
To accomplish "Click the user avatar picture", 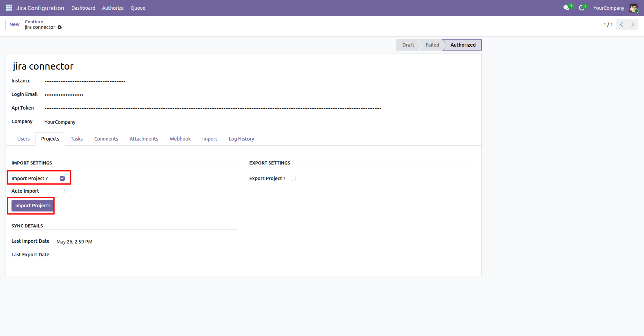I will coord(633,8).
